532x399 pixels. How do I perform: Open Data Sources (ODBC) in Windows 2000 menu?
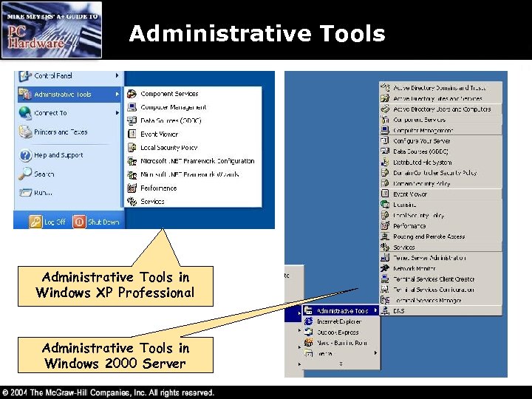440,151
